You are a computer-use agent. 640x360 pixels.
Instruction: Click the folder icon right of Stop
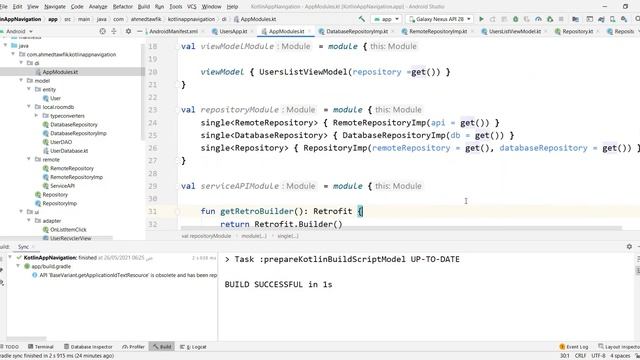576,19
